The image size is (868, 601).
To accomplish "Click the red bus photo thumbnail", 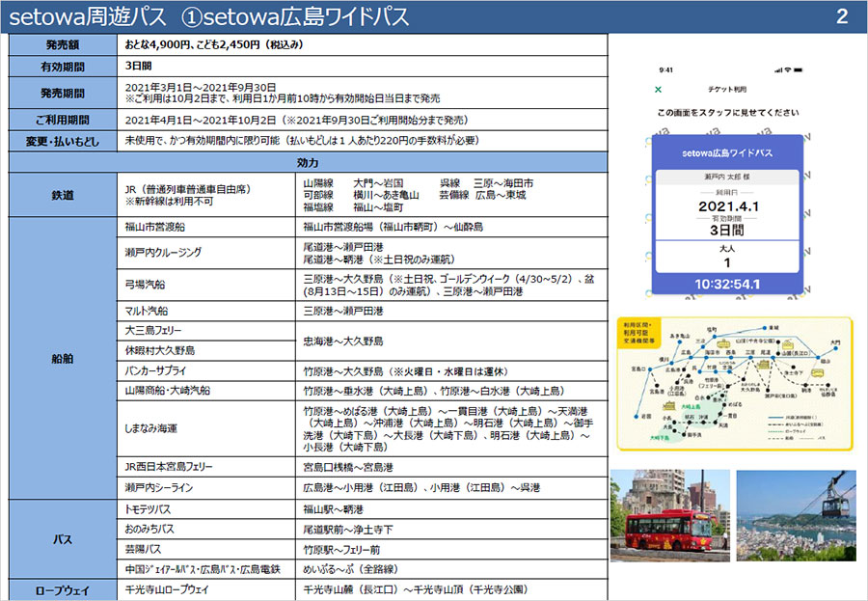I will (x=670, y=516).
